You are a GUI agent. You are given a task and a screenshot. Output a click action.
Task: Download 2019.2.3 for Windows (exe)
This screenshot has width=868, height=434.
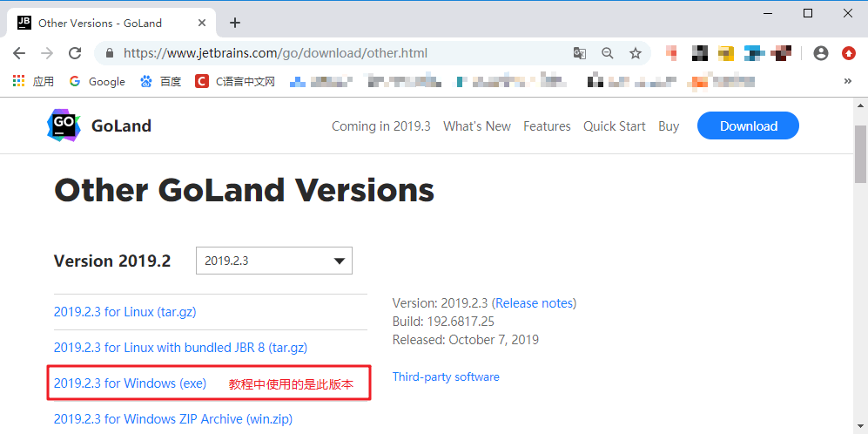130,383
